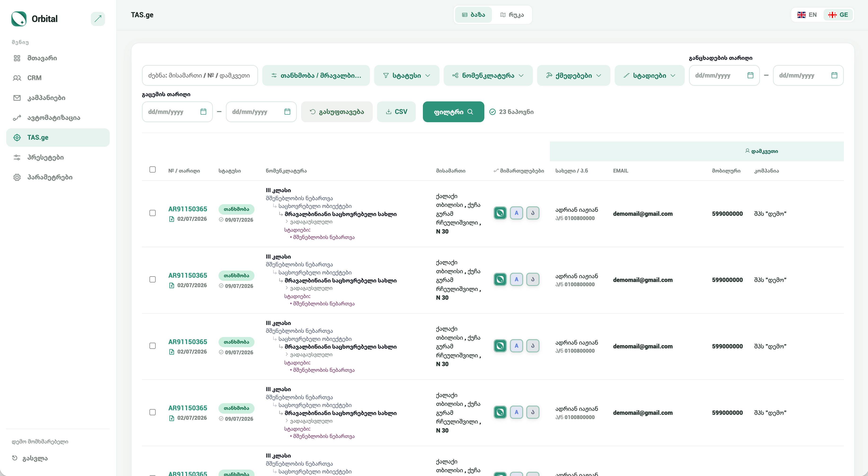Focus the ძებნა search input field

tap(200, 75)
